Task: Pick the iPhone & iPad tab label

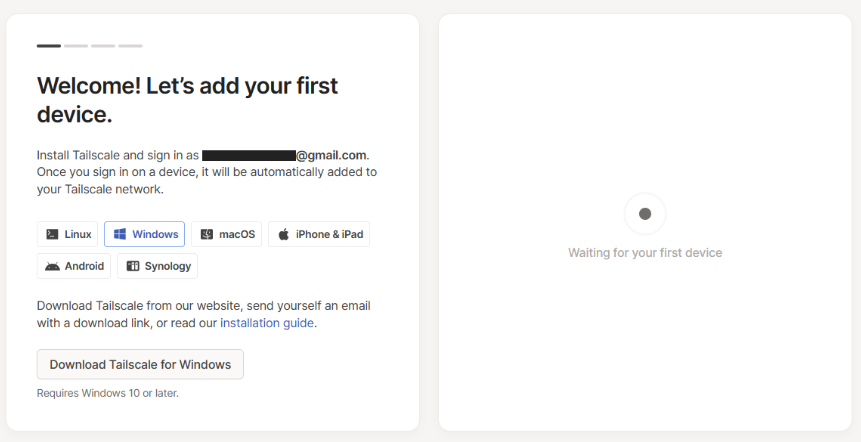Action: [328, 234]
